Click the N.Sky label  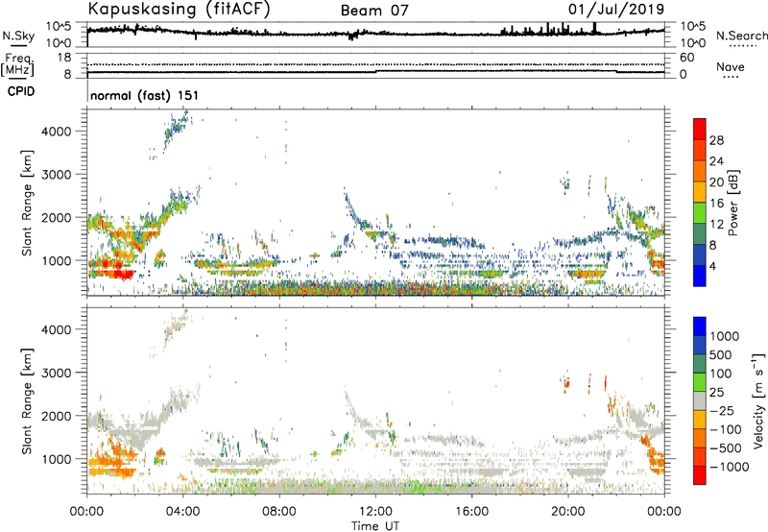tap(18, 36)
